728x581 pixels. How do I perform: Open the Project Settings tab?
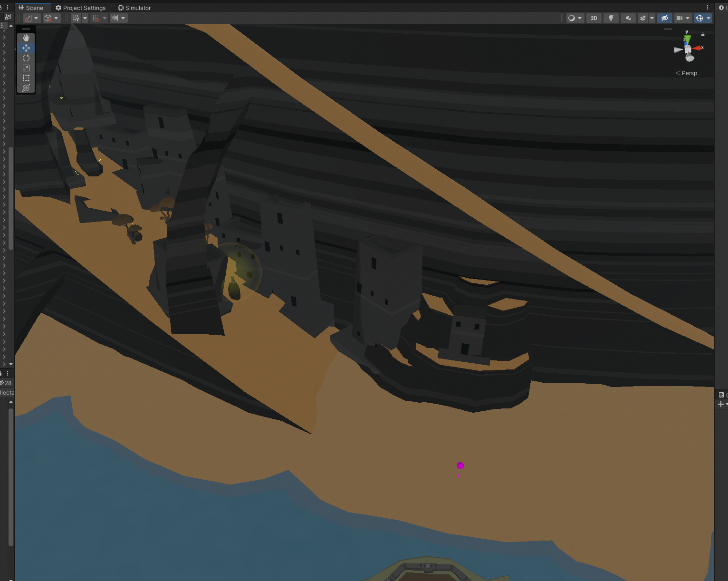click(81, 8)
